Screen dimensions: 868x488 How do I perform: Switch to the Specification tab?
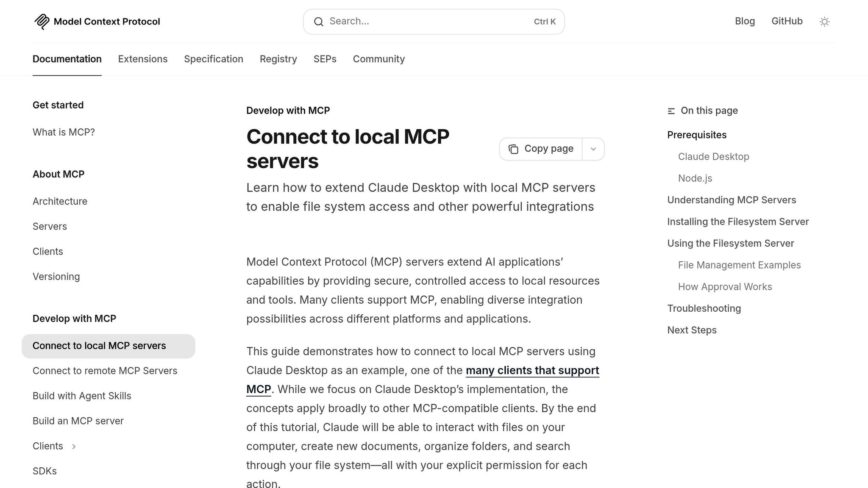click(x=214, y=59)
